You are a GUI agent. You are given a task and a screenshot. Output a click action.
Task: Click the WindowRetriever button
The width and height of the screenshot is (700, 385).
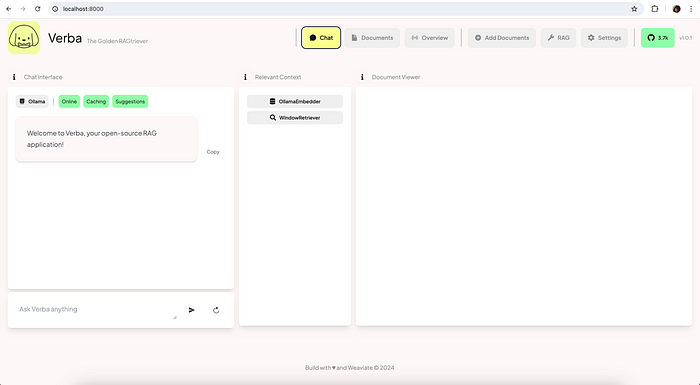(295, 117)
